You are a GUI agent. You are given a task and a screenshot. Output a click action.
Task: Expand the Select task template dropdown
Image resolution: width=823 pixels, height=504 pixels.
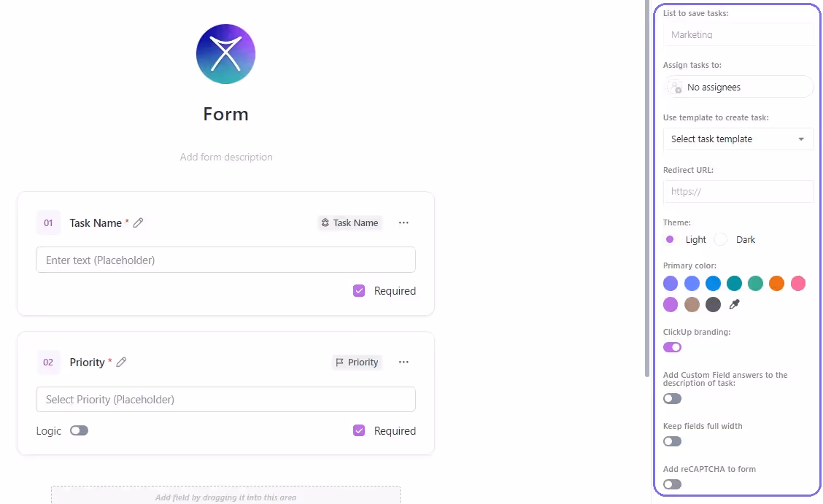point(738,139)
